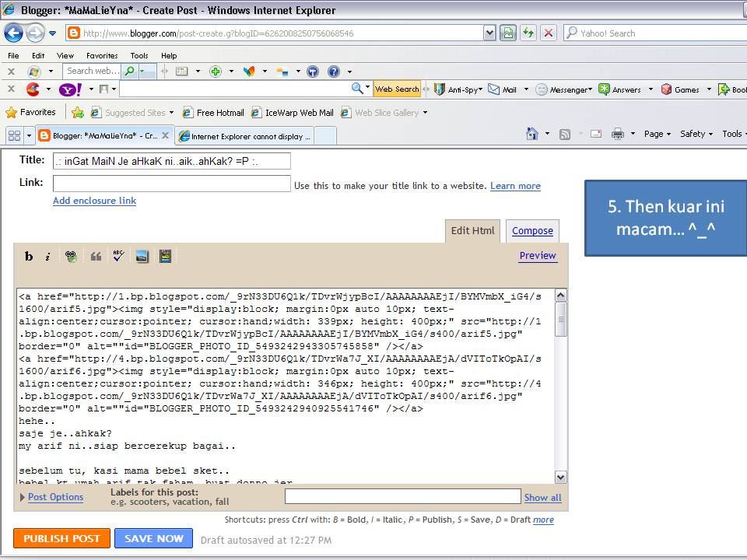747x560 pixels.
Task: Open the recent pages dropdown arrow
Action: tap(52, 33)
